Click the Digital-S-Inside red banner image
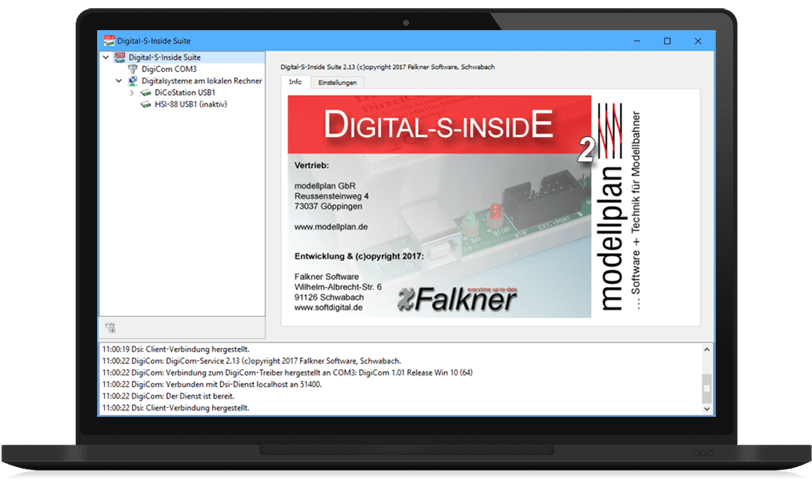This screenshot has height=480, width=812. click(439, 124)
